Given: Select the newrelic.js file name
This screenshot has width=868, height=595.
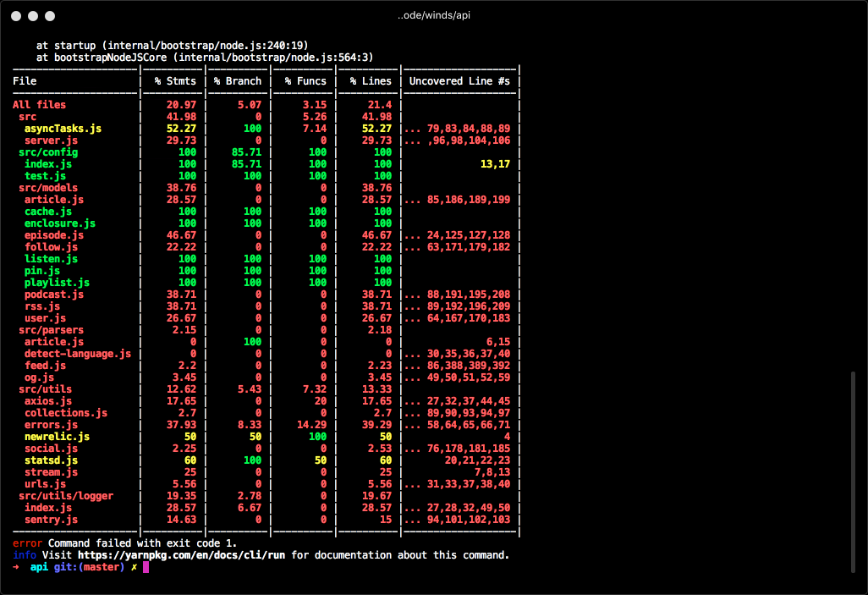Looking at the screenshot, I should point(57,437).
